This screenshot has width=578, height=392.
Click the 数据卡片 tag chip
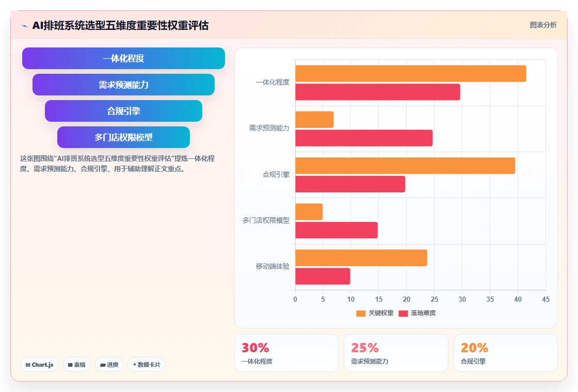pyautogui.click(x=147, y=365)
